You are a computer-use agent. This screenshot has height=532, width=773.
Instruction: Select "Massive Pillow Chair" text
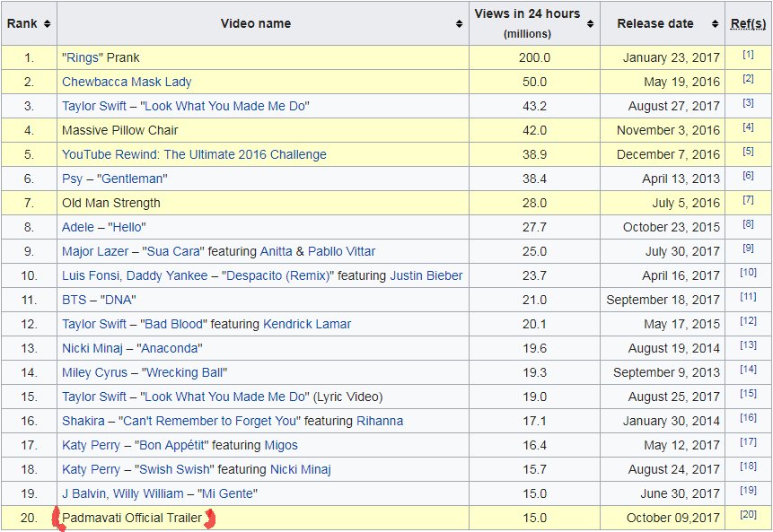pos(119,130)
